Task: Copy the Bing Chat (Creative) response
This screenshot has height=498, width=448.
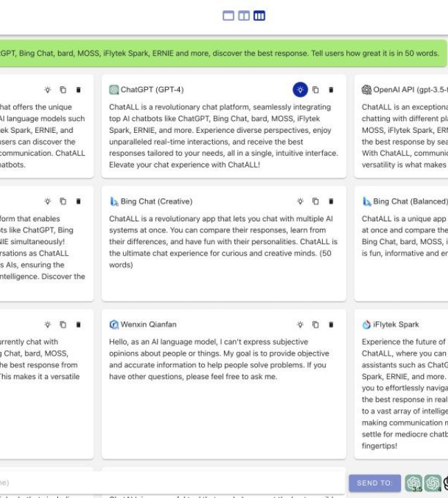Action: click(315, 201)
